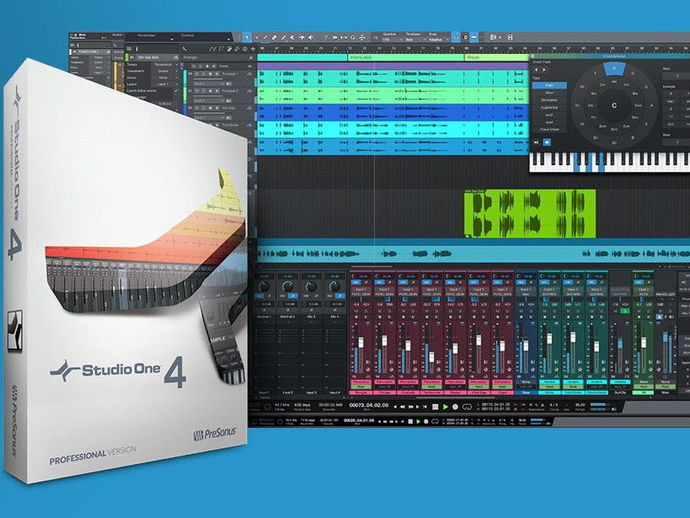The height and width of the screenshot is (518, 690).
Task: Select Em on the chord wheel
Action: [x=626, y=85]
